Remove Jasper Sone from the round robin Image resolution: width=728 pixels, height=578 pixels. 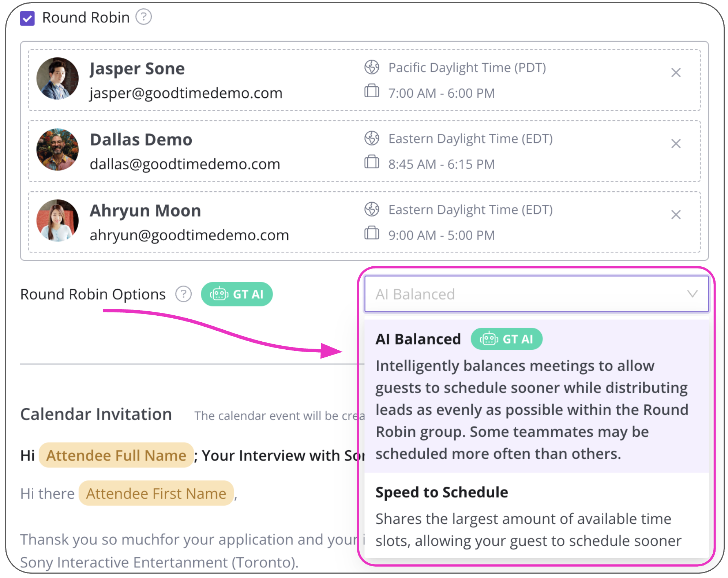click(x=675, y=73)
